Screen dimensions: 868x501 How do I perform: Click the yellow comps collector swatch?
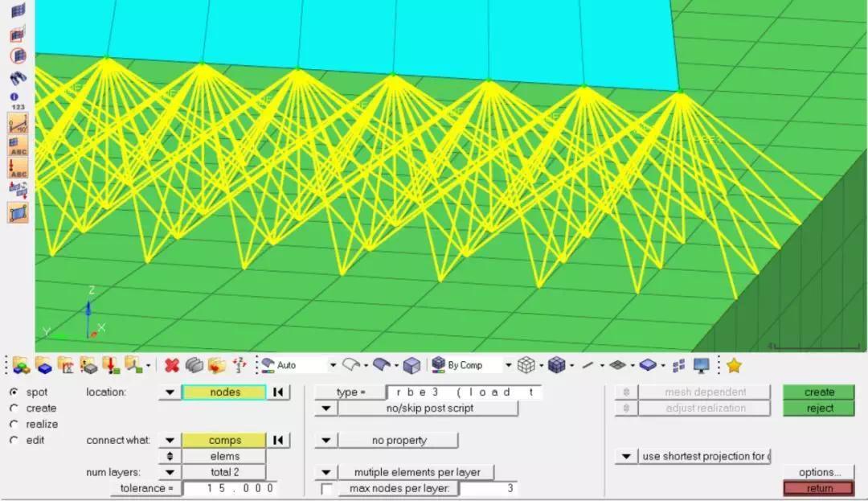pos(224,440)
